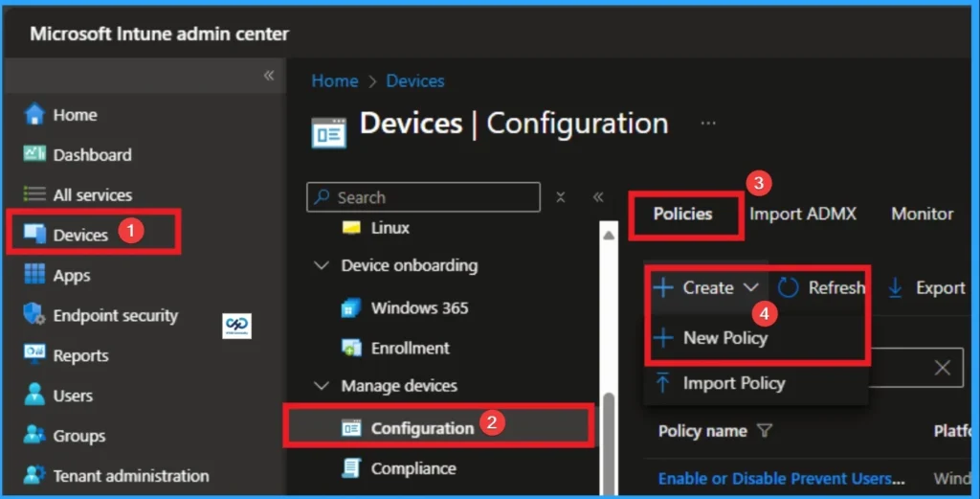Open Groups in the sidebar
The height and width of the screenshot is (499, 980).
pyautogui.click(x=64, y=435)
